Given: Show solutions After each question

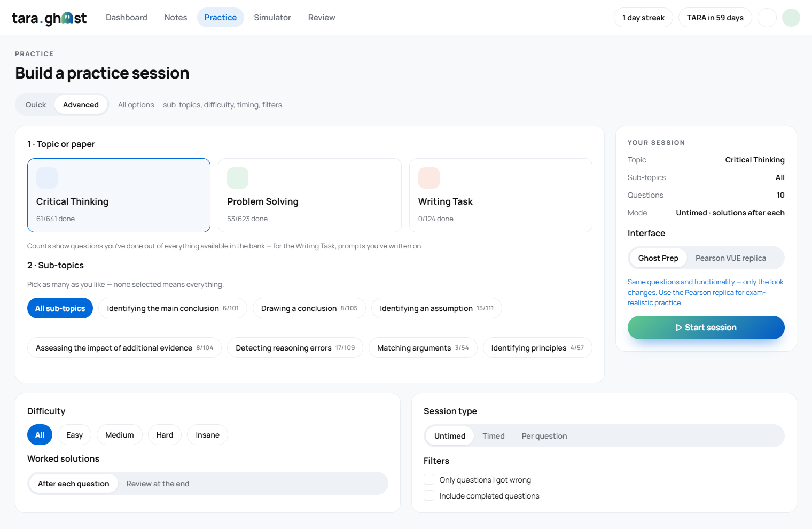Looking at the screenshot, I should 73,484.
